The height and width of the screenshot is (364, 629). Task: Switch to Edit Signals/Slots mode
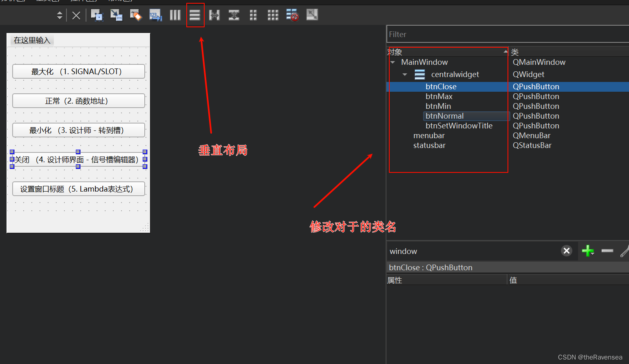pos(116,15)
